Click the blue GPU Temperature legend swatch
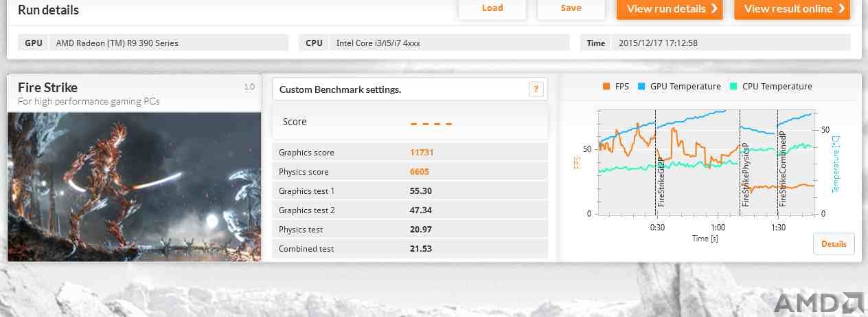The image size is (868, 317). (641, 87)
